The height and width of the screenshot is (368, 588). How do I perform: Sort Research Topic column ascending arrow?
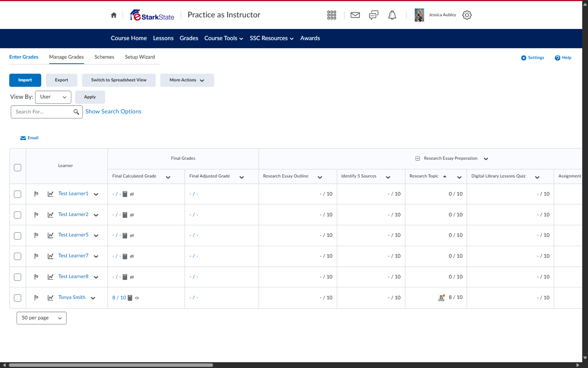pyautogui.click(x=445, y=176)
